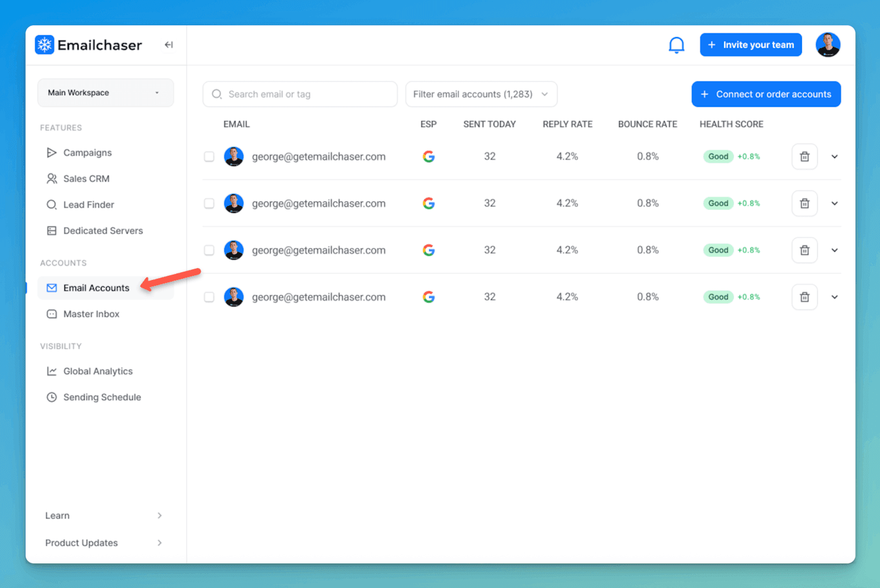Tick the checkbox for the first email account
880x588 pixels.
tap(209, 157)
